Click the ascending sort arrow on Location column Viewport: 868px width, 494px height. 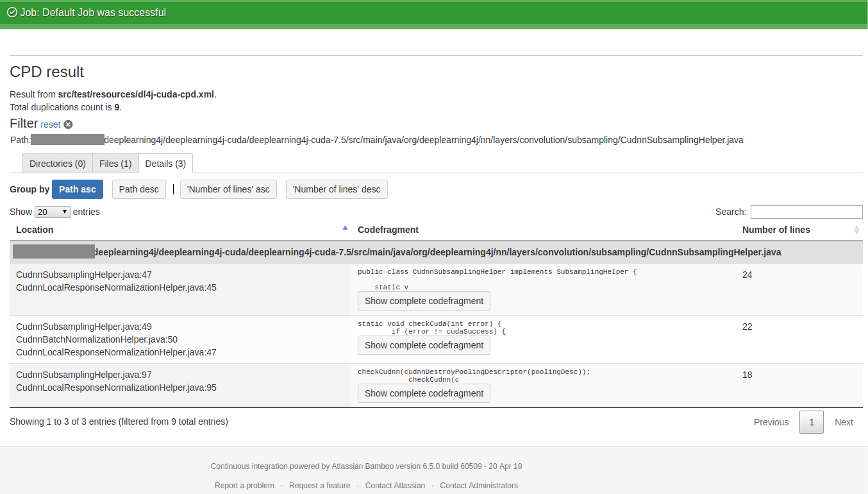345,227
